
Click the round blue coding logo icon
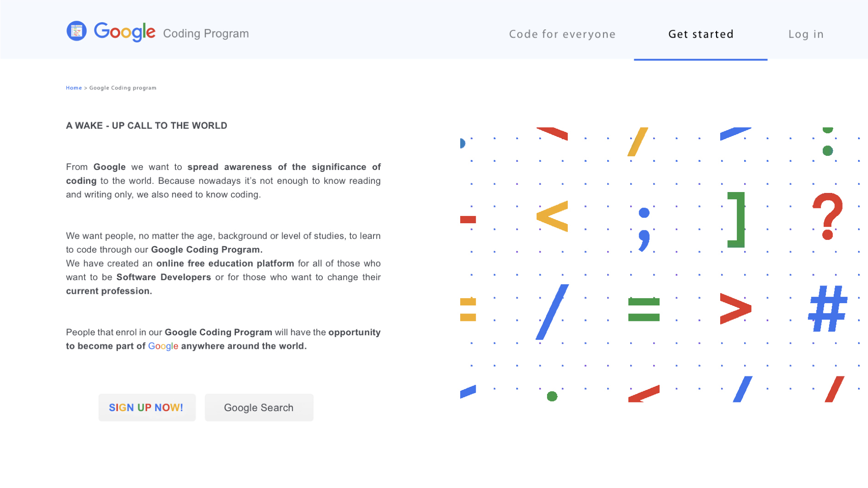76,31
